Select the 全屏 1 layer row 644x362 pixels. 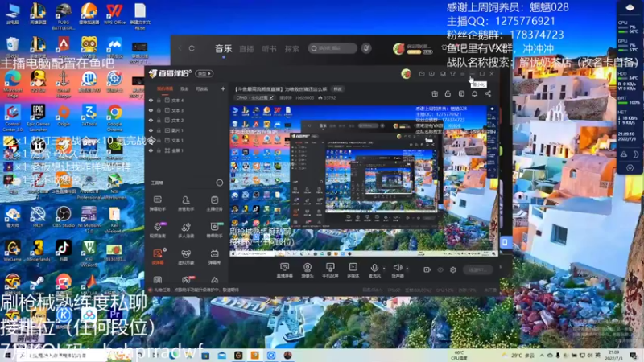click(x=187, y=150)
